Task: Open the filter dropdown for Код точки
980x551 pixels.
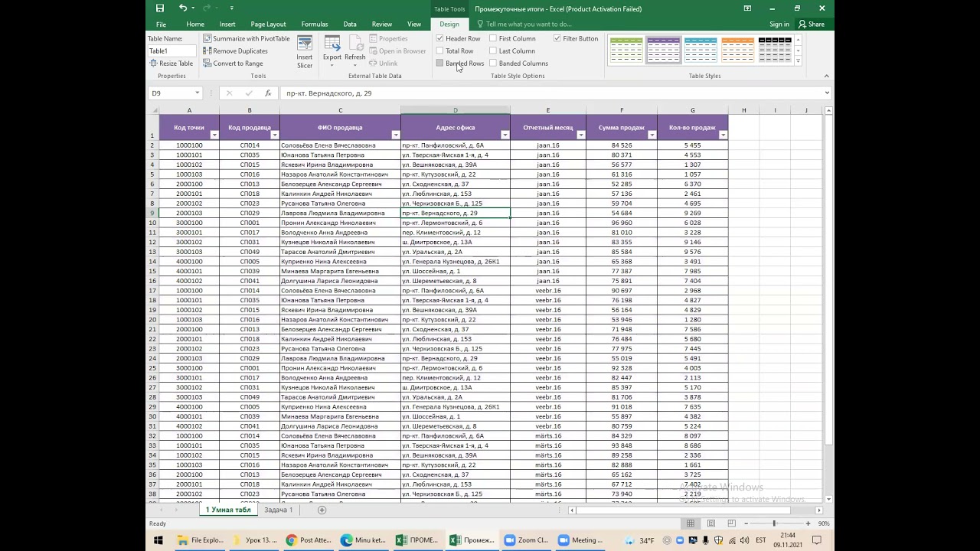Action: (x=214, y=135)
